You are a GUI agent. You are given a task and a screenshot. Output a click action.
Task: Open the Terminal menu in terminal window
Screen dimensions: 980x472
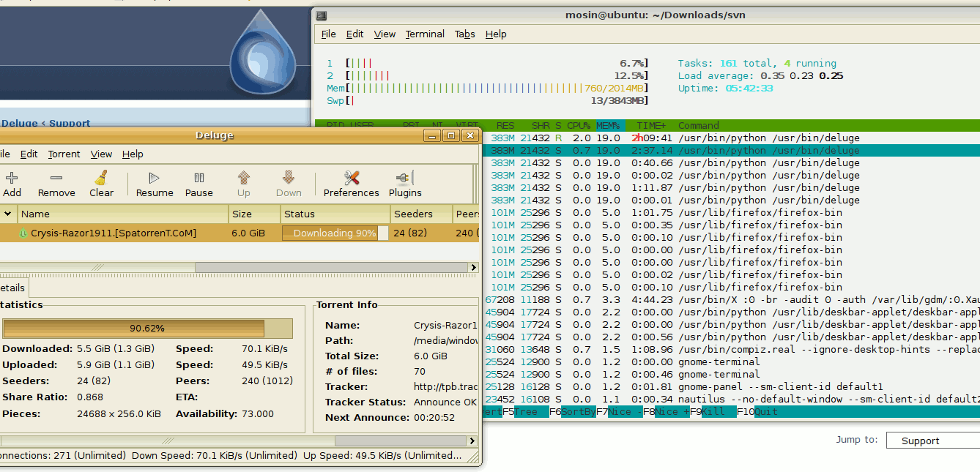pyautogui.click(x=425, y=34)
